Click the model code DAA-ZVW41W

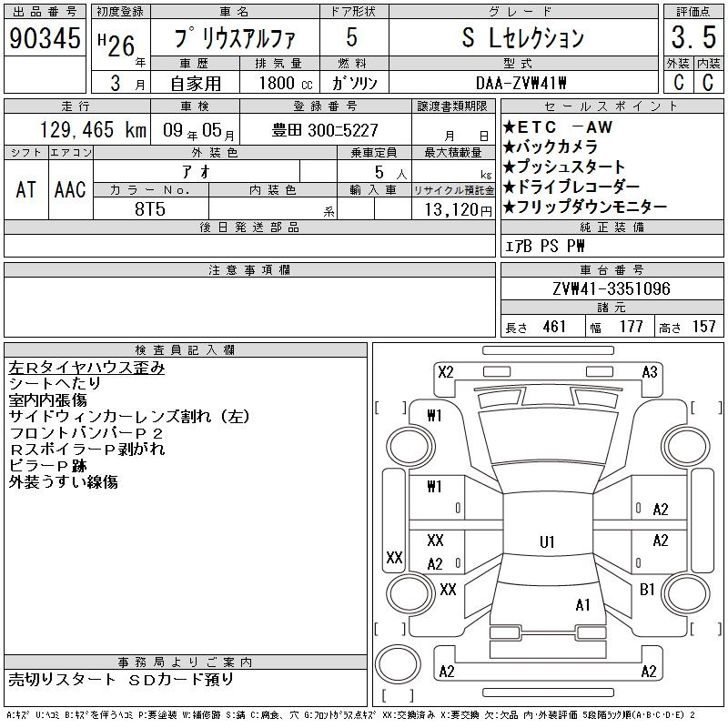point(521,83)
